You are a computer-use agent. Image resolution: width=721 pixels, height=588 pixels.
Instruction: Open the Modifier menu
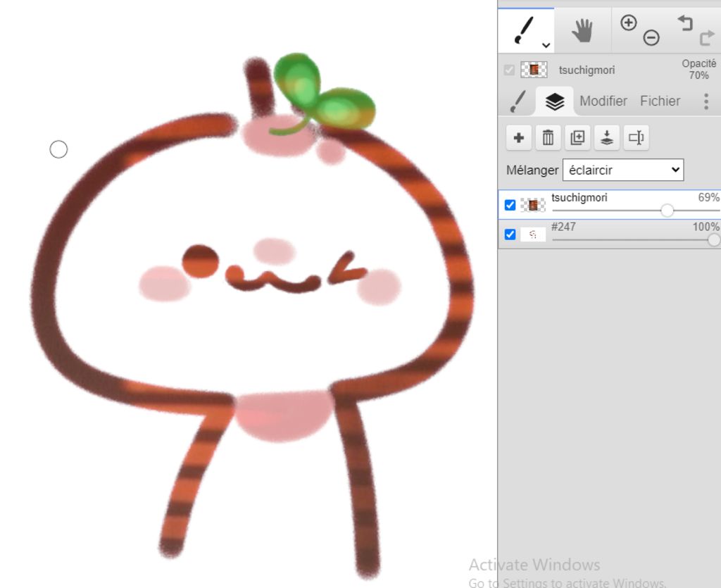[603, 101]
